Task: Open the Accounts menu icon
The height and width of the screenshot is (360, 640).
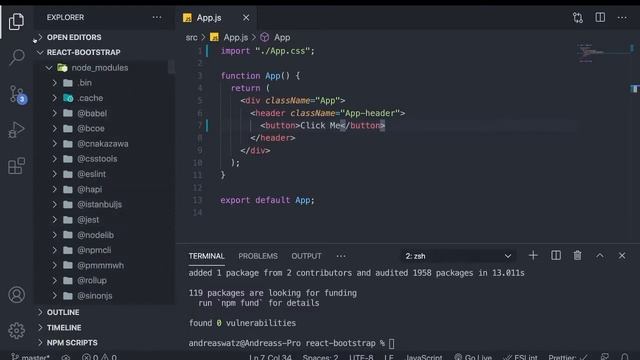Action: (x=16, y=295)
